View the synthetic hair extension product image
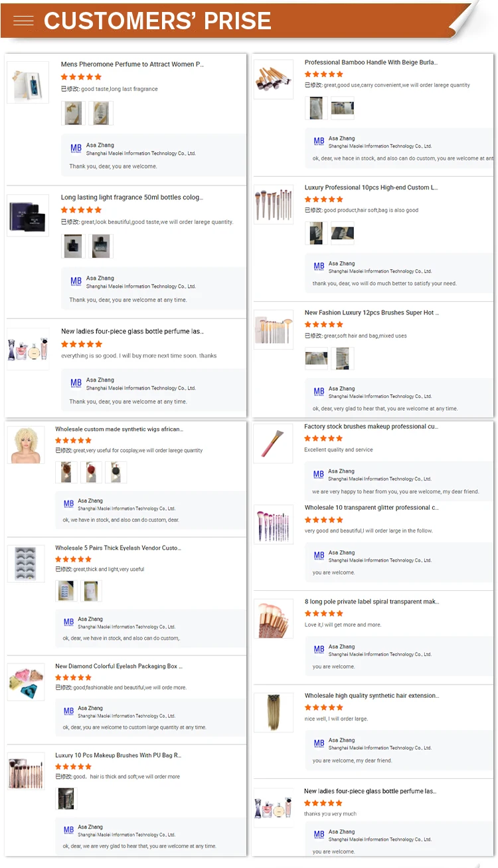Viewport: 498px width, 868px height. click(x=274, y=712)
